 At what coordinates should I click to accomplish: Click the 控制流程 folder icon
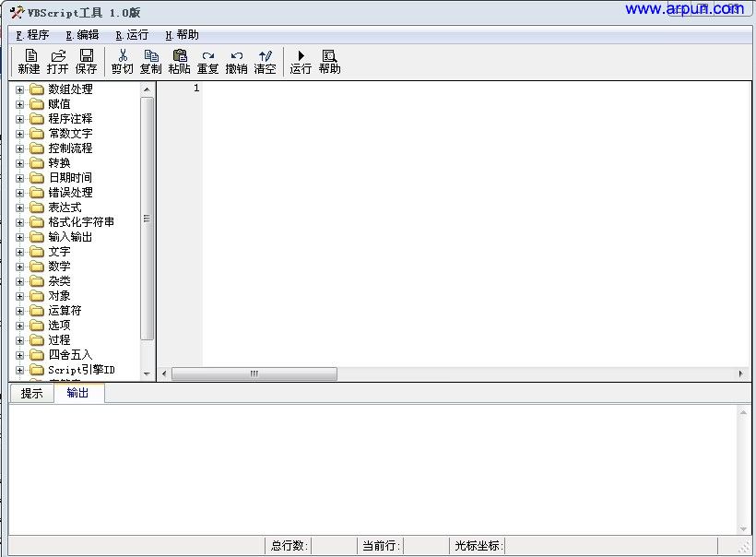[x=37, y=148]
